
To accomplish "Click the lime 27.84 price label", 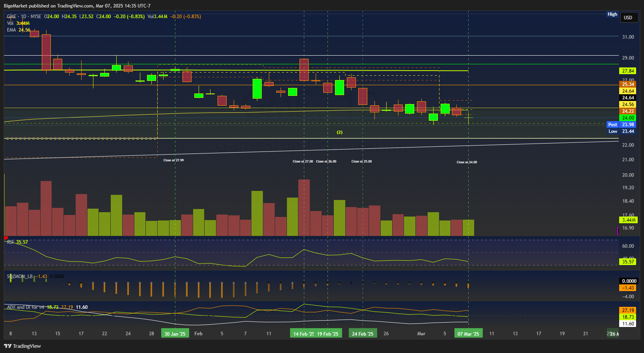I will tap(628, 71).
